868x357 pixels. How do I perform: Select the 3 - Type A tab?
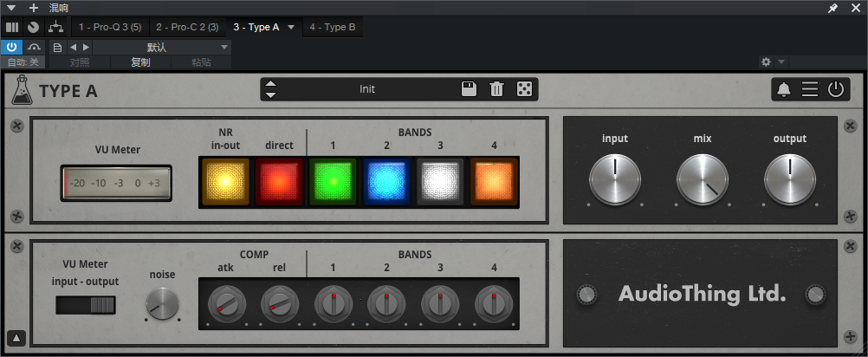pos(256,27)
